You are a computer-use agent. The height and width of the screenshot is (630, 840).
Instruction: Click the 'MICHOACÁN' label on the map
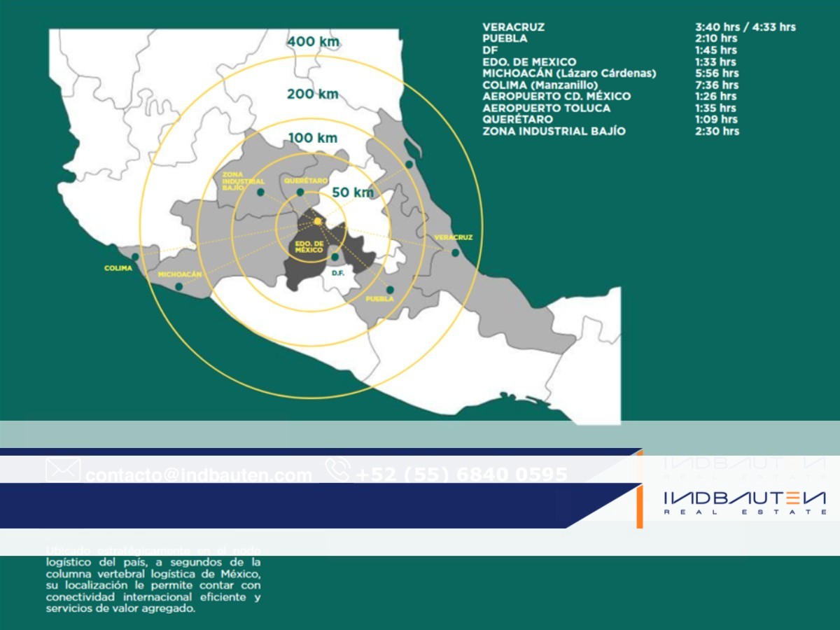pos(180,274)
